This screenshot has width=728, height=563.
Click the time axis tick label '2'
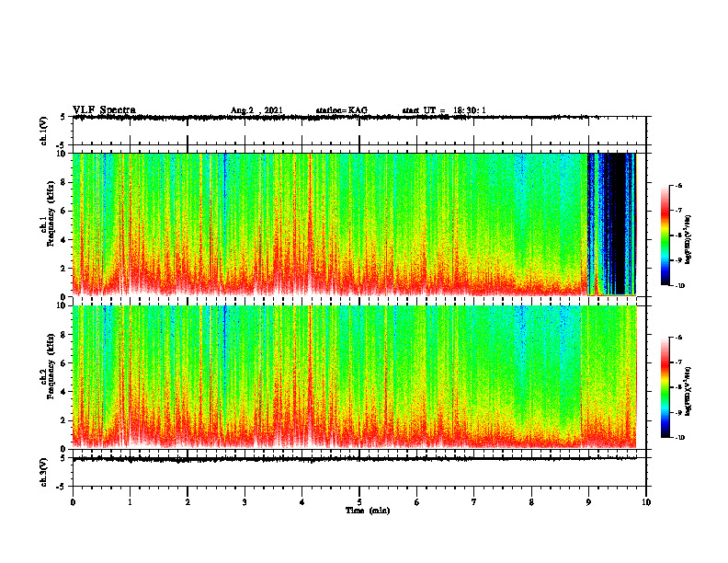[188, 502]
